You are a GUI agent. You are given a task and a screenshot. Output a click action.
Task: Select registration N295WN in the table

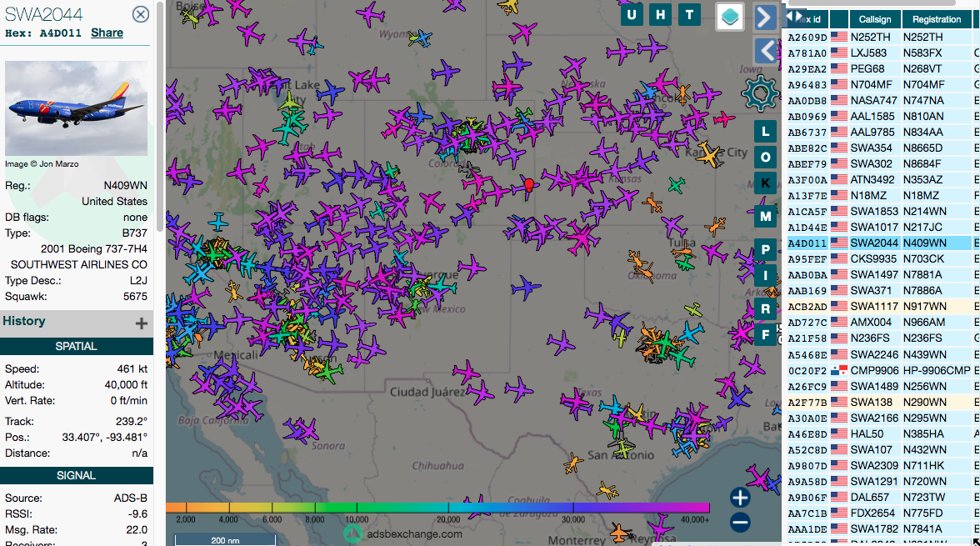click(x=924, y=418)
